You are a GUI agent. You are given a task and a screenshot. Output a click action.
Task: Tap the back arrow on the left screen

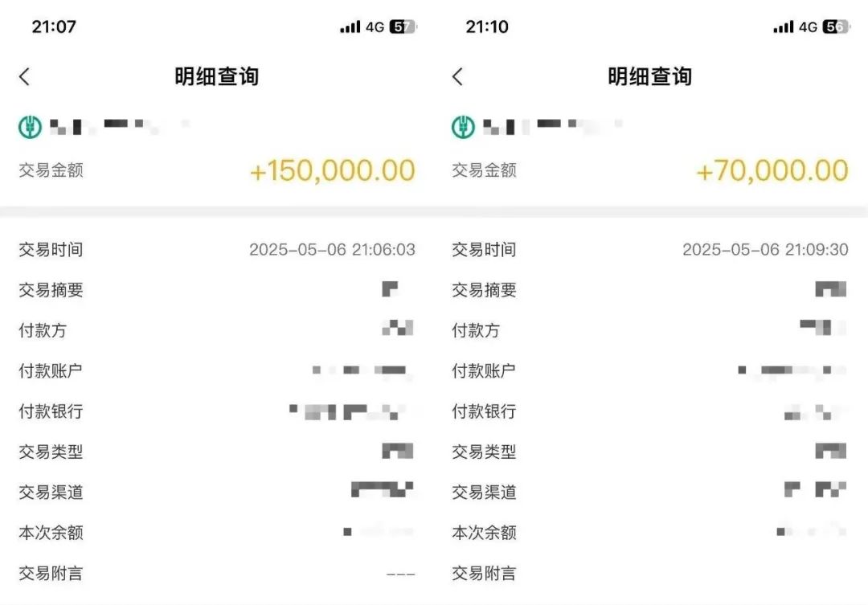[25, 76]
